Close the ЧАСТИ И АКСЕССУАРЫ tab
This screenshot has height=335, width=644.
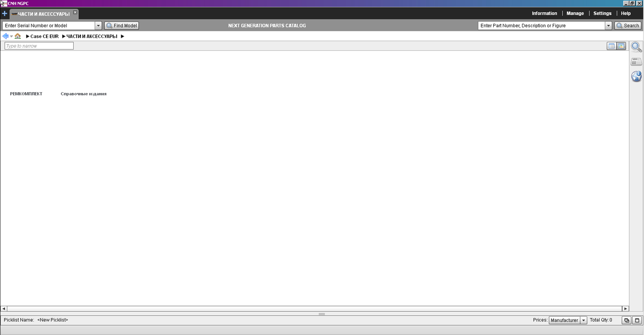click(x=75, y=13)
